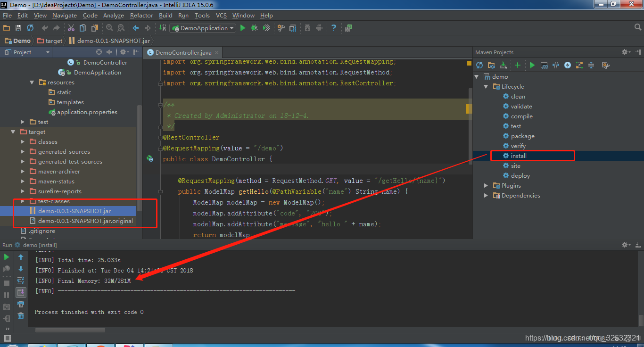Click the target breadcrumb in navigation bar

coord(50,41)
